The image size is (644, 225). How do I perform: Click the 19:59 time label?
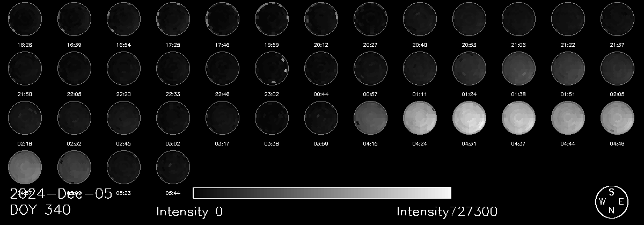(x=272, y=45)
